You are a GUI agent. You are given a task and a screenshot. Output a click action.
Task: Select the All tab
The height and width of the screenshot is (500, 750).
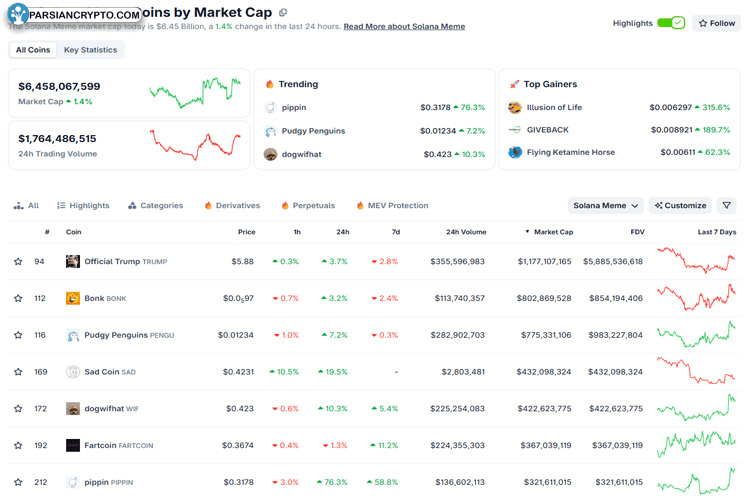pyautogui.click(x=26, y=205)
